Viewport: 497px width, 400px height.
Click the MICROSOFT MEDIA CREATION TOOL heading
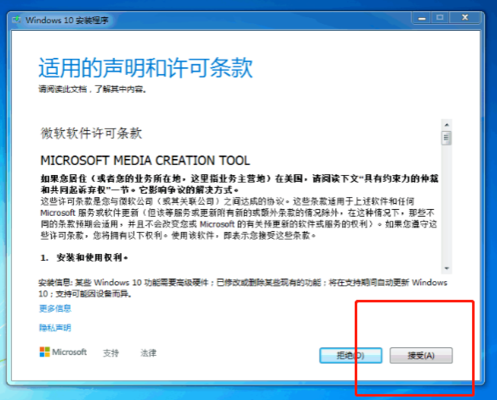(145, 160)
